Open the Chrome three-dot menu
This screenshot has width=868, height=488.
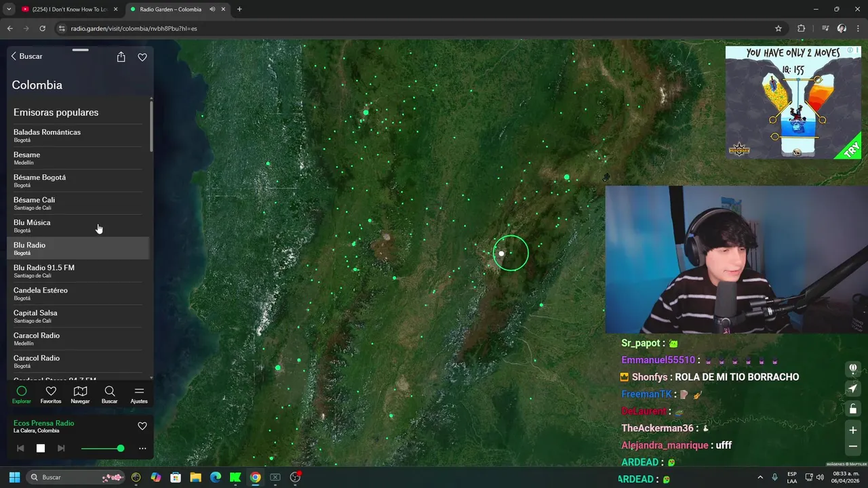(x=858, y=28)
